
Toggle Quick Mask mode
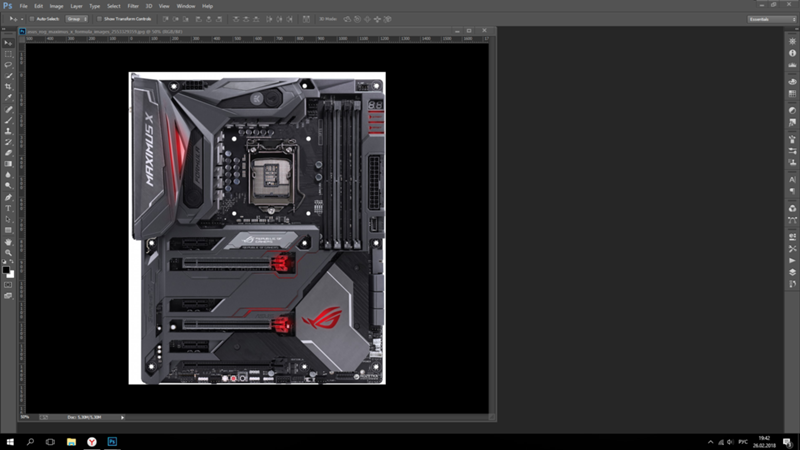(x=8, y=285)
